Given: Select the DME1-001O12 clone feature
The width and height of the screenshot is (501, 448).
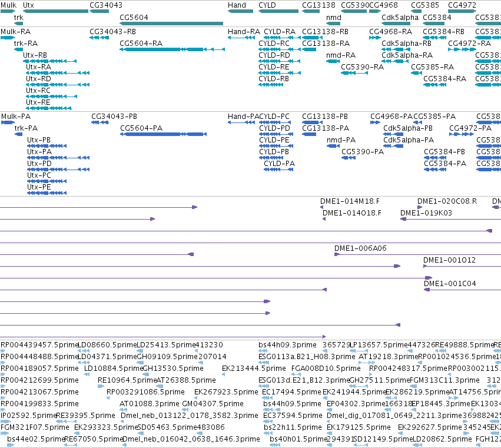Looking at the screenshot, I should point(462,266).
